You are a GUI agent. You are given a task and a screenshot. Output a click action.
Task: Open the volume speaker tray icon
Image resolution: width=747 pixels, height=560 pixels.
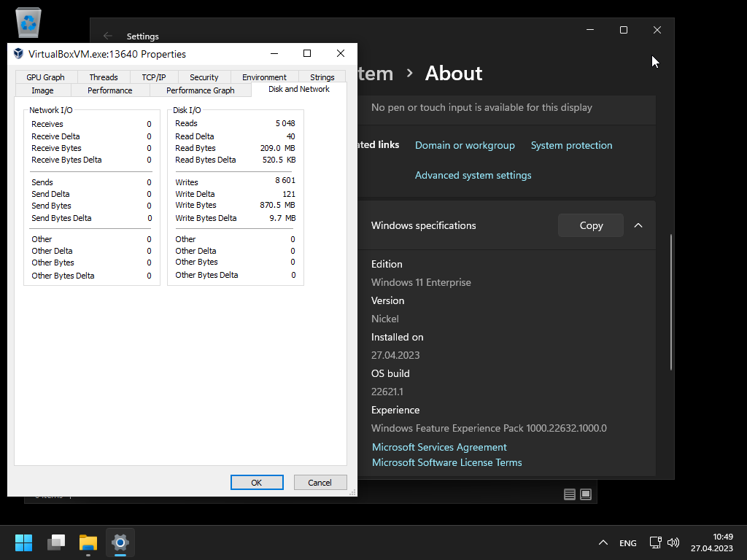tap(673, 542)
